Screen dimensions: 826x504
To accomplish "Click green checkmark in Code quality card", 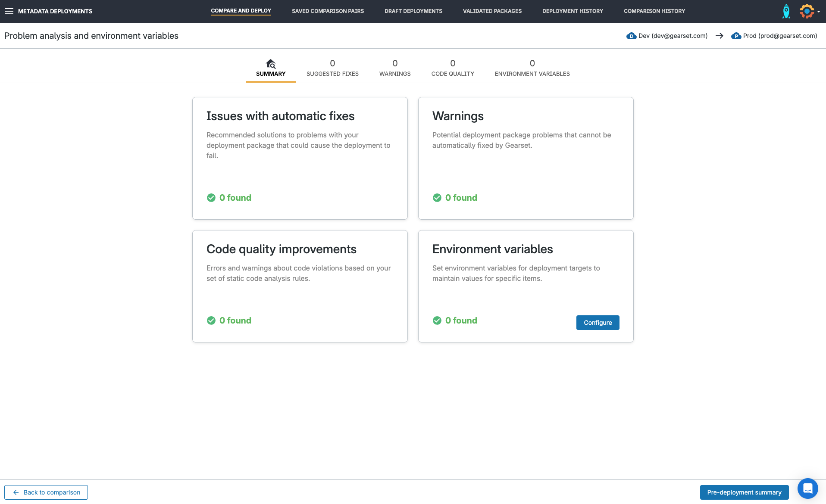I will (211, 320).
